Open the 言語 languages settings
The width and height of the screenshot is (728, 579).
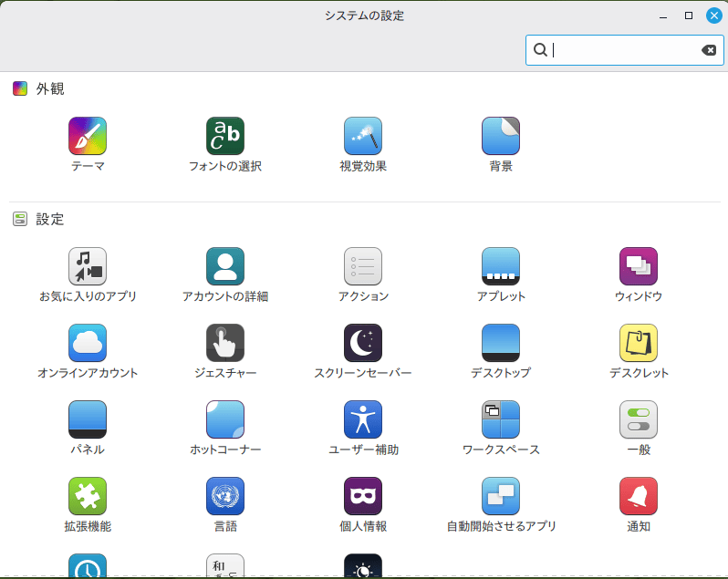pos(225,496)
